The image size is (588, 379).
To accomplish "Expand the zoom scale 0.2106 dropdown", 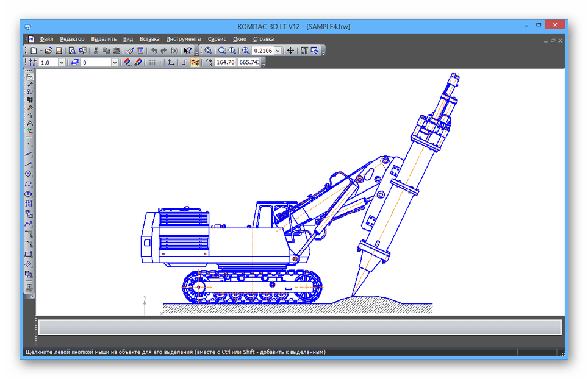I will [278, 51].
